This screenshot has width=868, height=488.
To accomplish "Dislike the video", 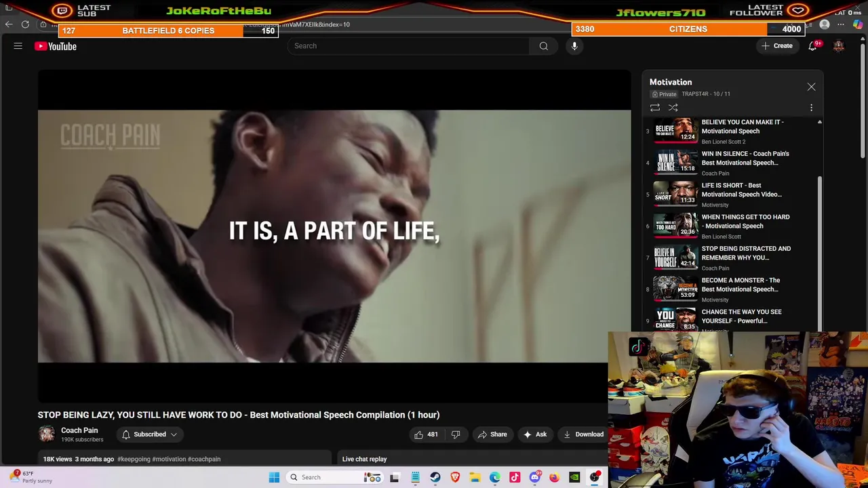I will pos(456,434).
